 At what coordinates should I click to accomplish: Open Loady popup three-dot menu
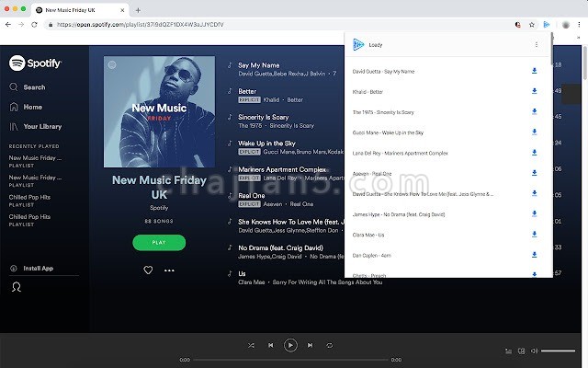537,45
